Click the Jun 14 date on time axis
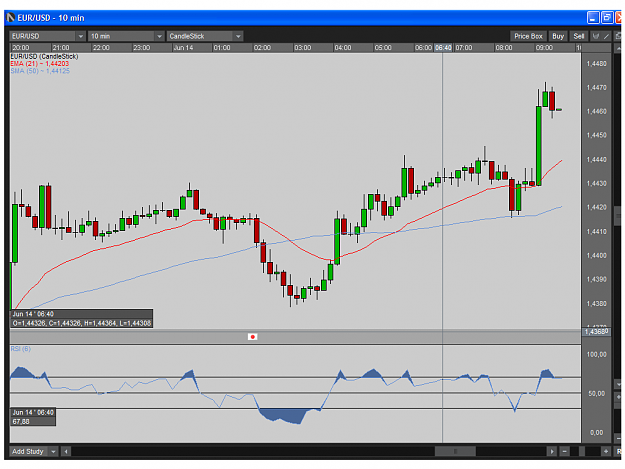The image size is (625, 469). coord(183,48)
